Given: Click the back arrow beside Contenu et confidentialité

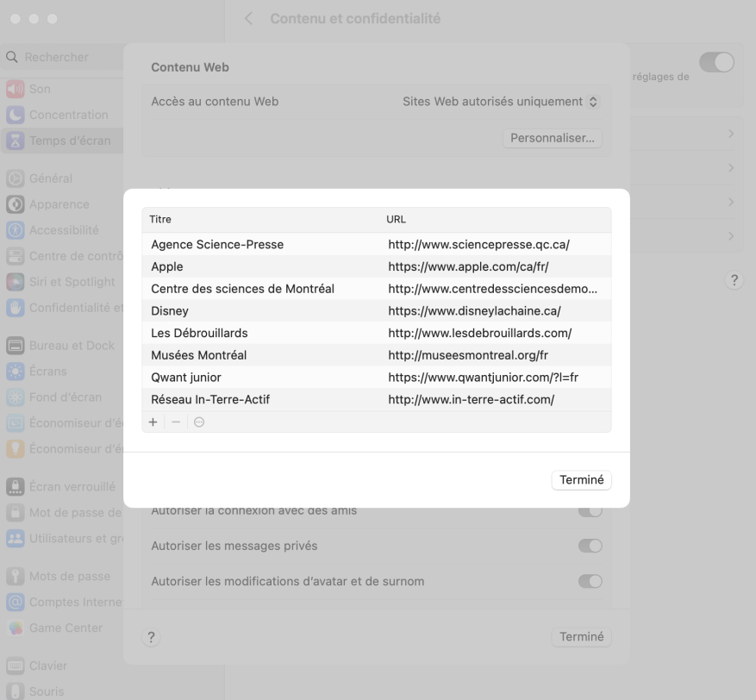Looking at the screenshot, I should coord(249,19).
